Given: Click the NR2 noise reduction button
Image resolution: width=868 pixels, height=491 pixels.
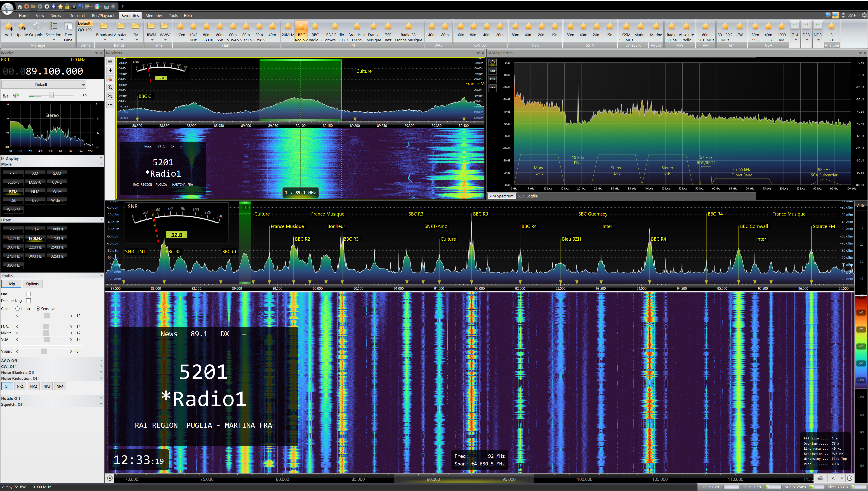Looking at the screenshot, I should pos(33,386).
